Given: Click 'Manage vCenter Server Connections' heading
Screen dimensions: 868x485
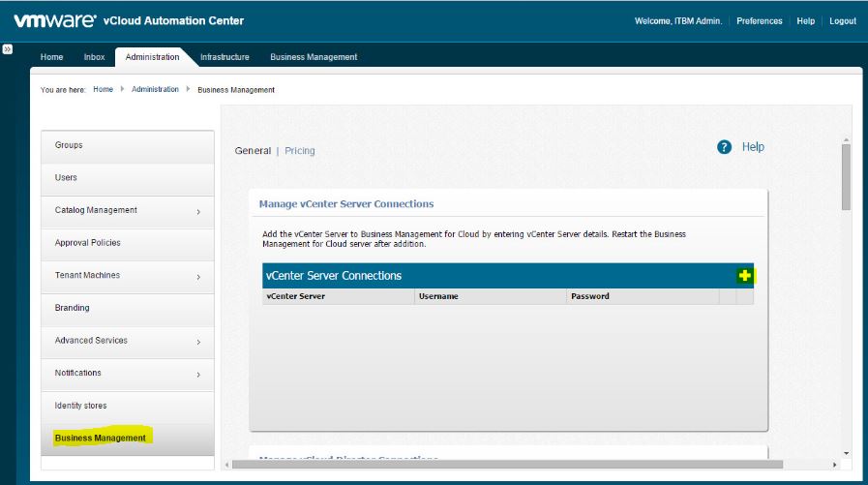Looking at the screenshot, I should click(346, 203).
